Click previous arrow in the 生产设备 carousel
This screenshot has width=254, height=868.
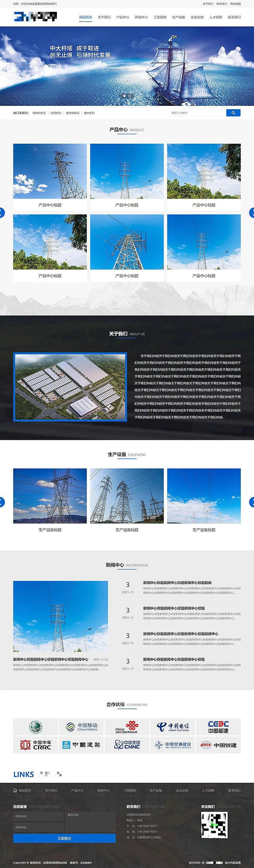click(x=2, y=502)
